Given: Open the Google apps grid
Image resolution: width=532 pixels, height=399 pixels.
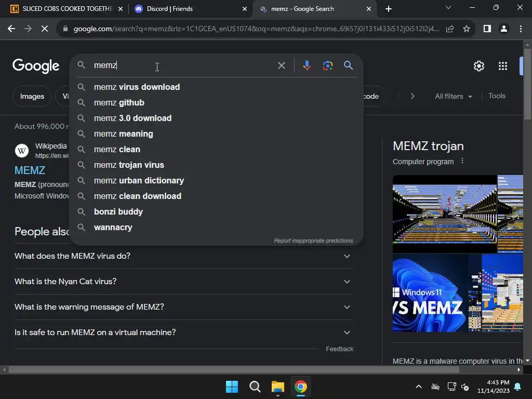Looking at the screenshot, I should click(503, 66).
